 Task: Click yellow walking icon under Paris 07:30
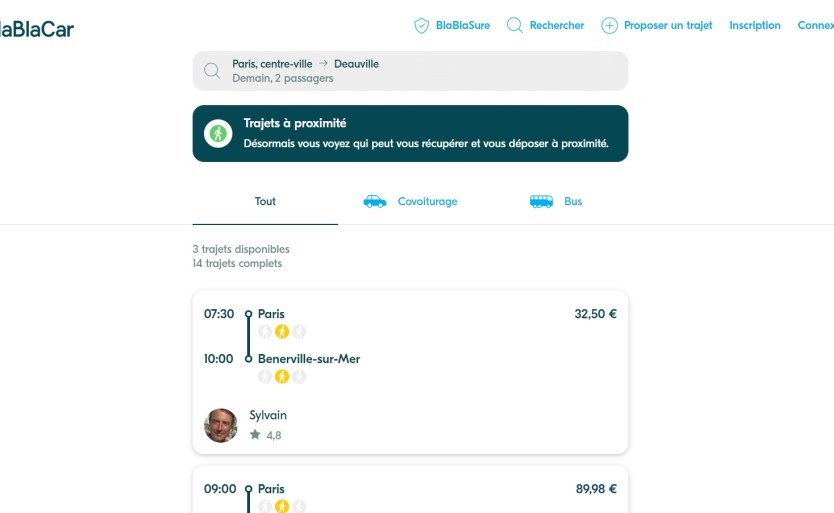click(x=282, y=331)
